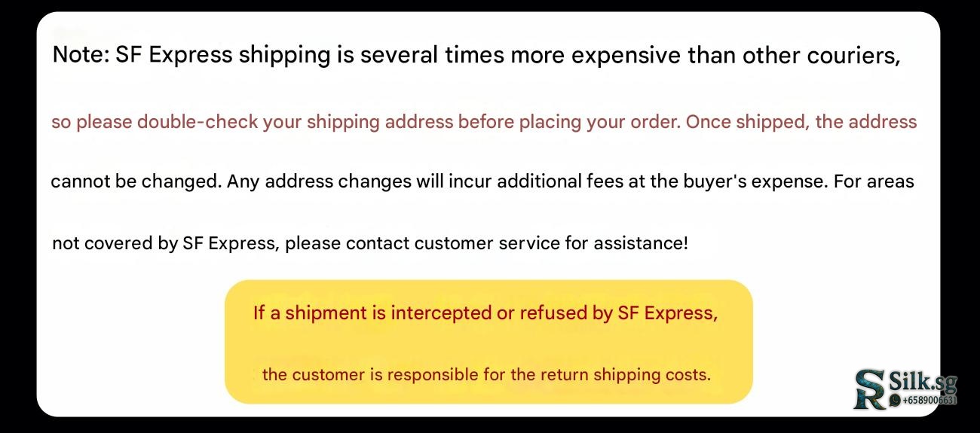Click "intercepted or refused" in the yellow box
The image size is (980, 433).
click(x=488, y=313)
